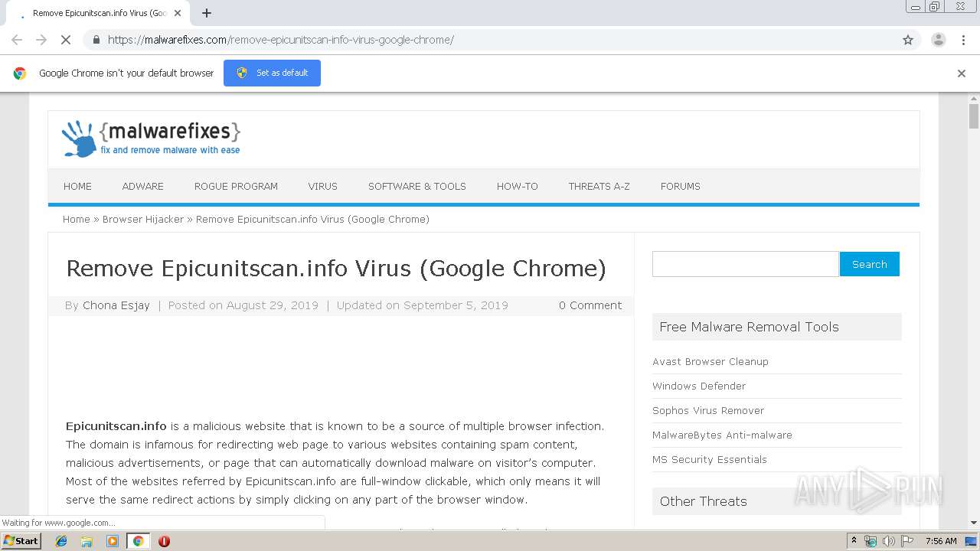Viewport: 980px width, 551px height.
Task: Open Windows Defender link
Action: pos(699,386)
